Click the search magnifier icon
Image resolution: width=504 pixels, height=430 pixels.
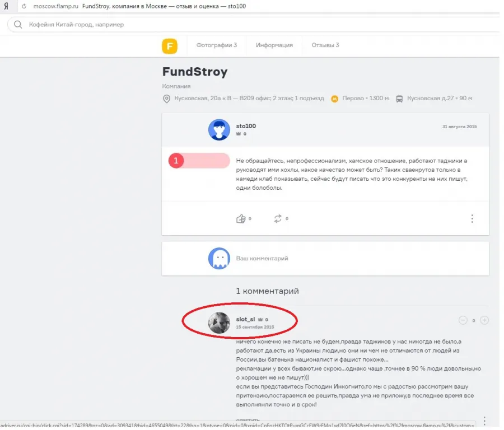[x=18, y=25]
